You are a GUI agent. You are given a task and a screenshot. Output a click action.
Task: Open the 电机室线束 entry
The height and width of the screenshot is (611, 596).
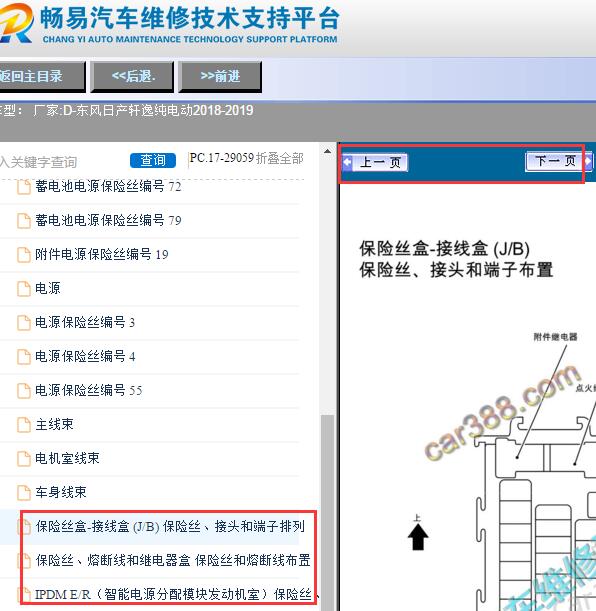coord(67,458)
